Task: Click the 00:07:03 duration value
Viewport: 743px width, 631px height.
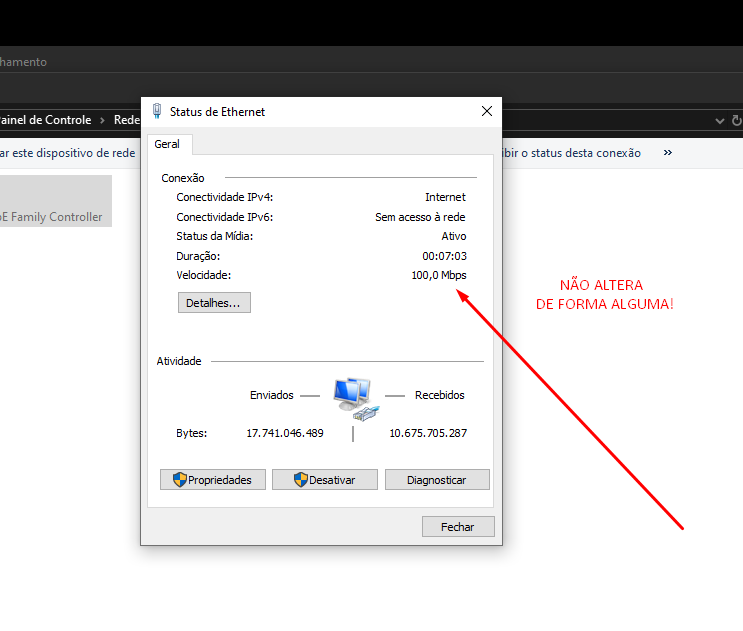Action: (444, 256)
